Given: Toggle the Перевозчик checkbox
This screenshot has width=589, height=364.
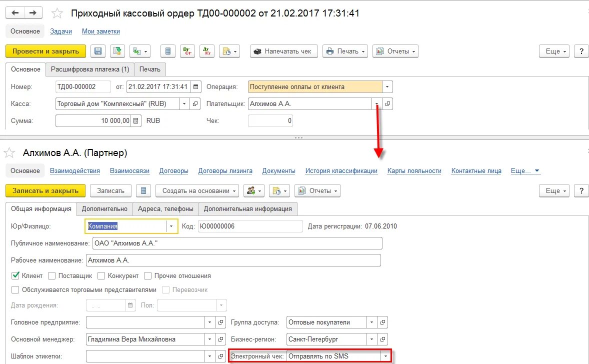Looking at the screenshot, I should pyautogui.click(x=165, y=289).
